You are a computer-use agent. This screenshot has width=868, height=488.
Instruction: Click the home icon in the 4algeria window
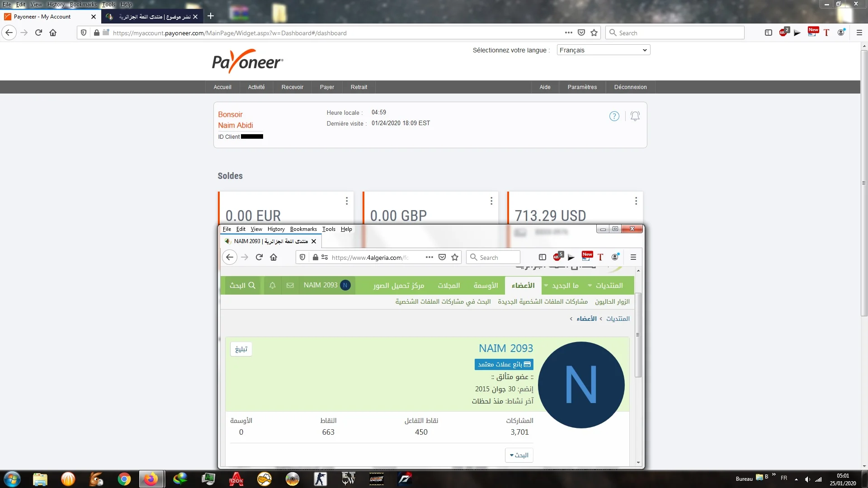click(x=274, y=257)
